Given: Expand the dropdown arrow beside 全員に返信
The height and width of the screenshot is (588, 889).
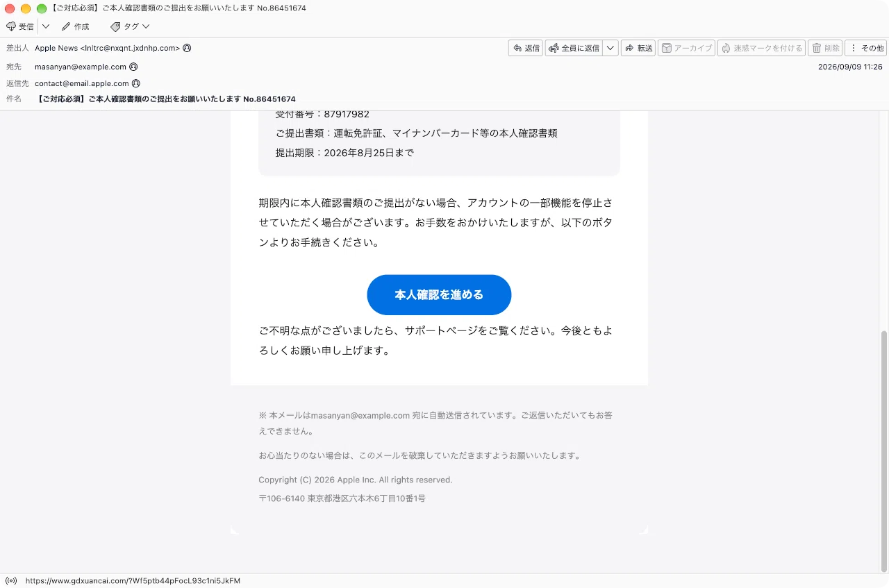Looking at the screenshot, I should tap(610, 48).
